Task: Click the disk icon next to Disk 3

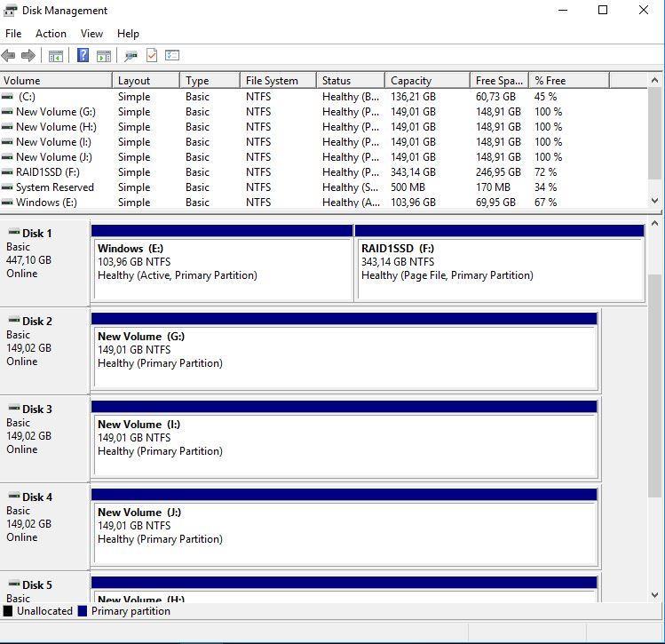Action: point(14,408)
